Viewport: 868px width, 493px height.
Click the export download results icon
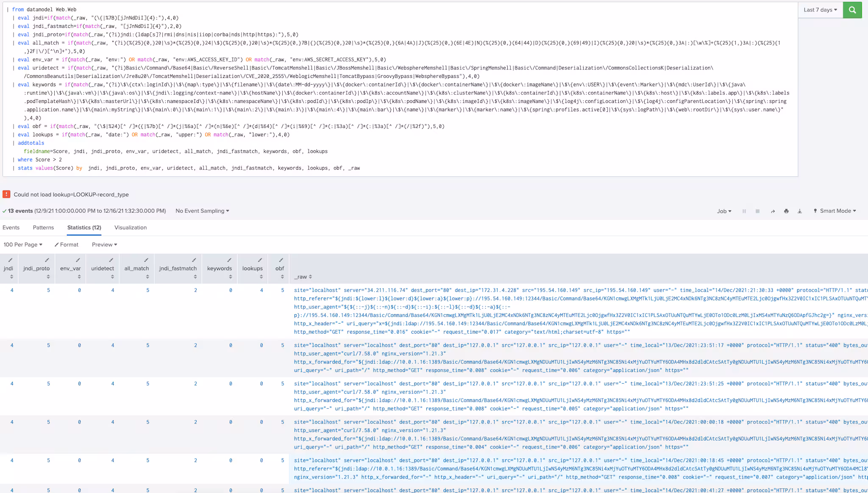pyautogui.click(x=800, y=211)
